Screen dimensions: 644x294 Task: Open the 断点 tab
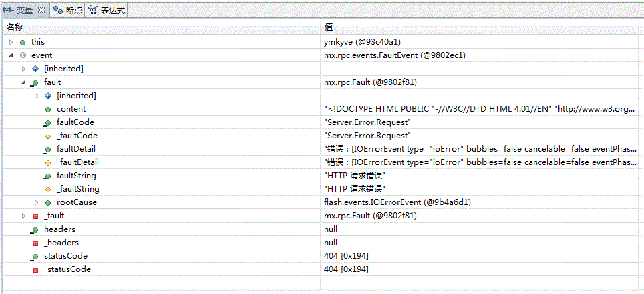pyautogui.click(x=67, y=11)
